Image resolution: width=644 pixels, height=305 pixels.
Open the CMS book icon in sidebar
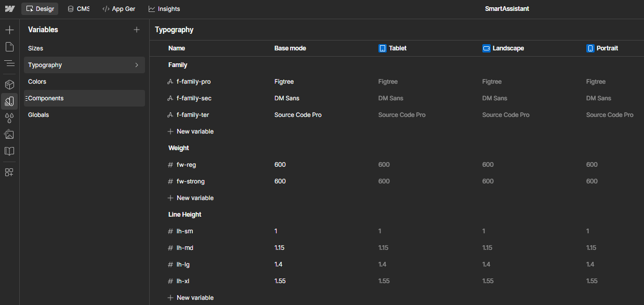(9, 151)
